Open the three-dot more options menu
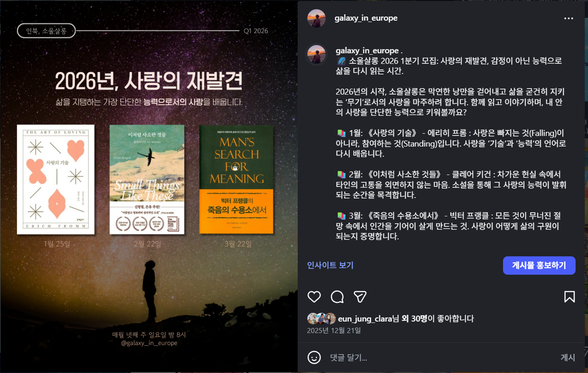588x373 pixels. (x=569, y=18)
